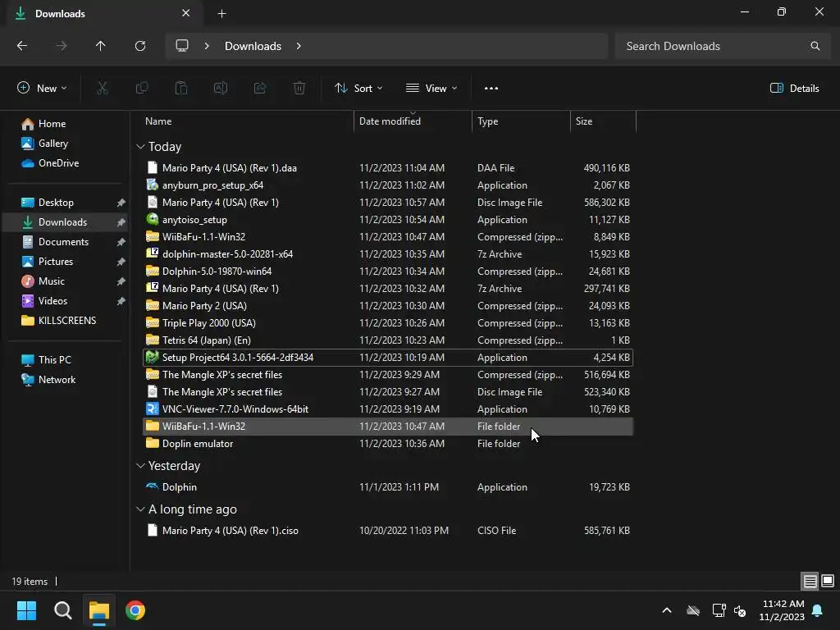Select This PC in navigation pane
The width and height of the screenshot is (840, 630).
55,360
